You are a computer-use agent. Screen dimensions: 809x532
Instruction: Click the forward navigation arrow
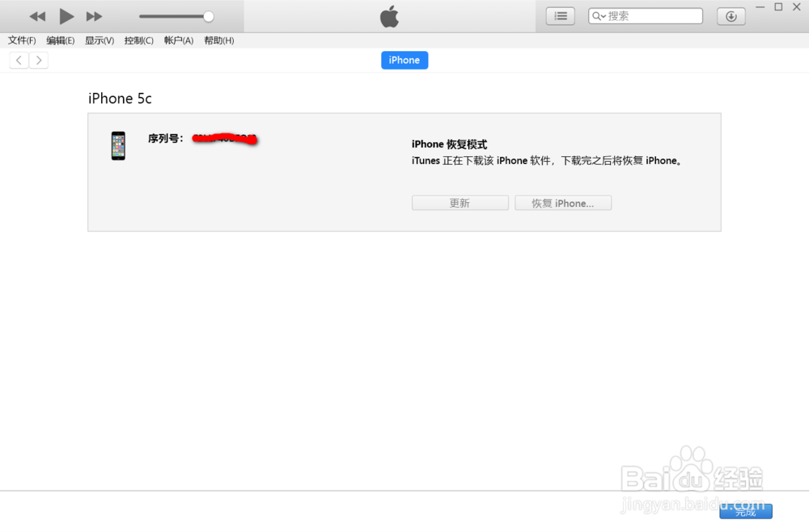tap(39, 59)
